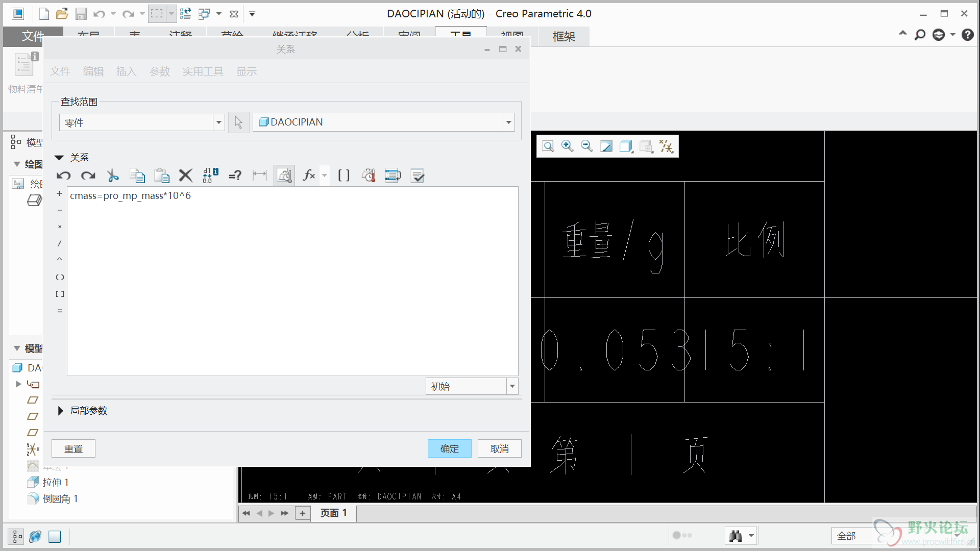Switch dimension names/values icon (d1 0.0)
Image resolution: width=980 pixels, height=551 pixels.
tap(210, 176)
